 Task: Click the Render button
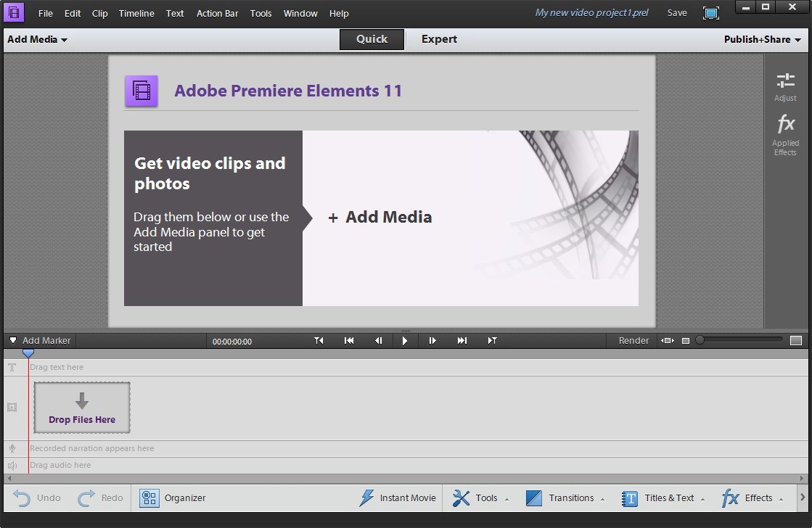pos(633,340)
